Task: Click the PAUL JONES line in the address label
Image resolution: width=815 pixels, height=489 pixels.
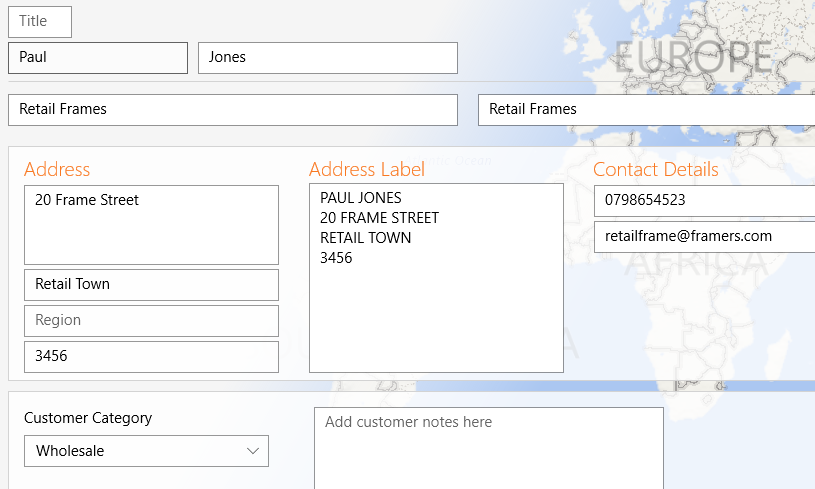Action: 361,198
